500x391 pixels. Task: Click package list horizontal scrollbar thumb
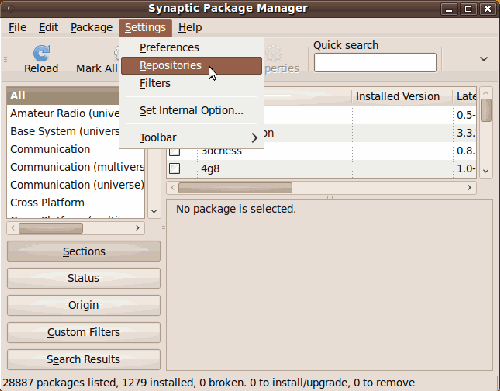click(x=235, y=188)
